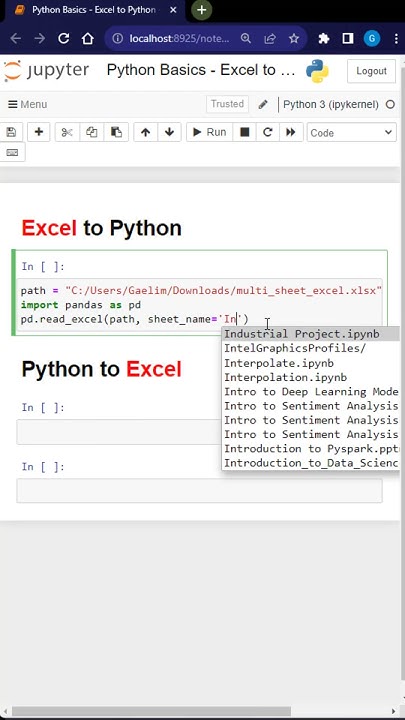This screenshot has width=405, height=720.
Task: Click the browser back arrow
Action: tap(15, 38)
